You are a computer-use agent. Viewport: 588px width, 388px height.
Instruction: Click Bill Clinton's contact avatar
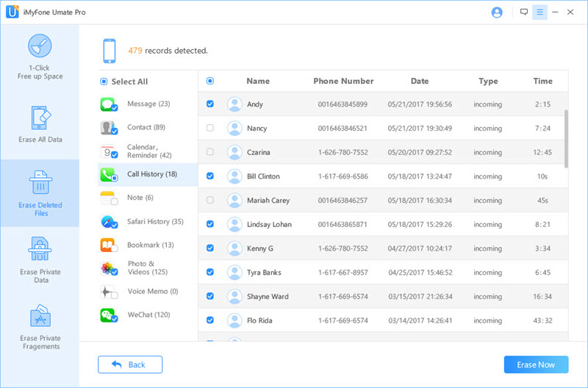pos(234,176)
